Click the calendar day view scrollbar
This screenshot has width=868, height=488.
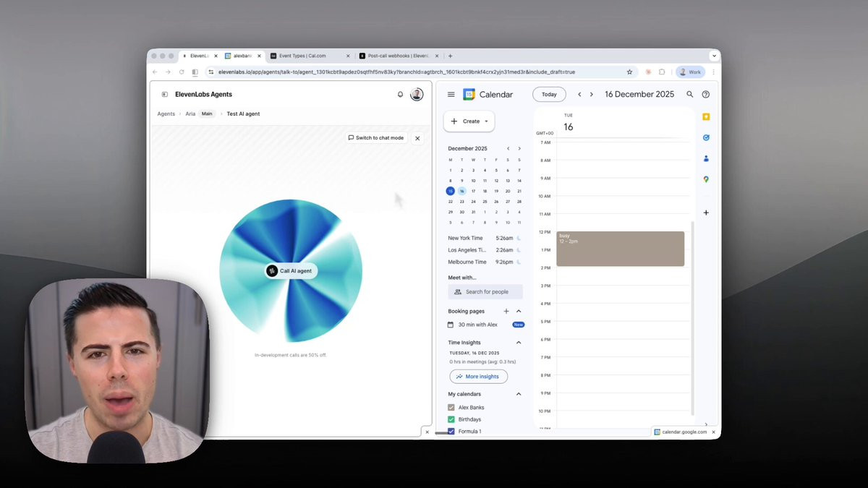tap(692, 318)
